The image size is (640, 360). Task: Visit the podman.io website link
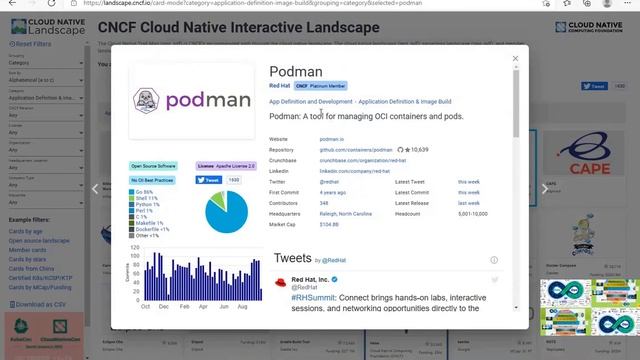pos(331,139)
